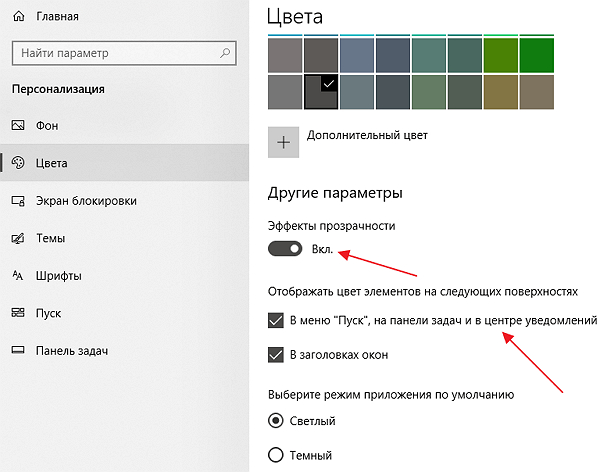Screen dimensions: 600x472
Task: Open the Главная settings page
Action: point(57,17)
